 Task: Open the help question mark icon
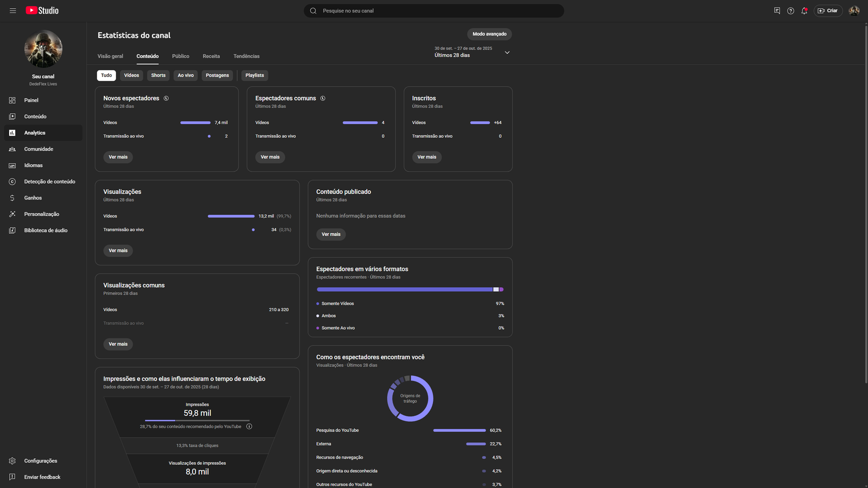[790, 11]
